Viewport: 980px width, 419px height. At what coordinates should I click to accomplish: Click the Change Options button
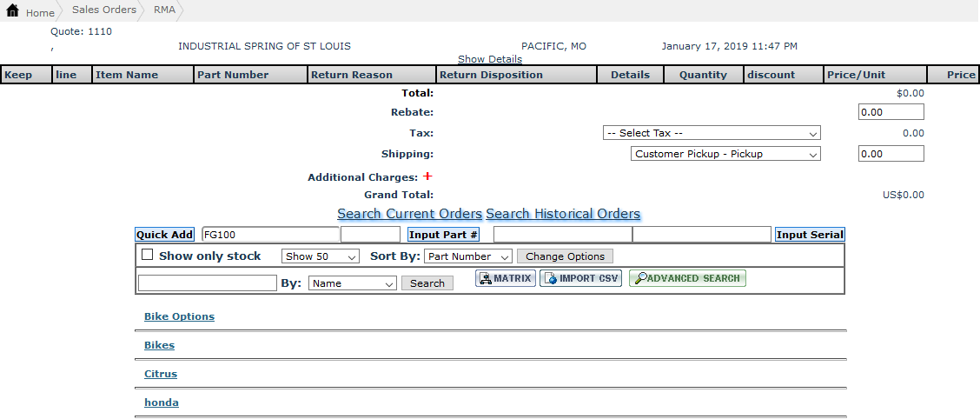pos(565,256)
